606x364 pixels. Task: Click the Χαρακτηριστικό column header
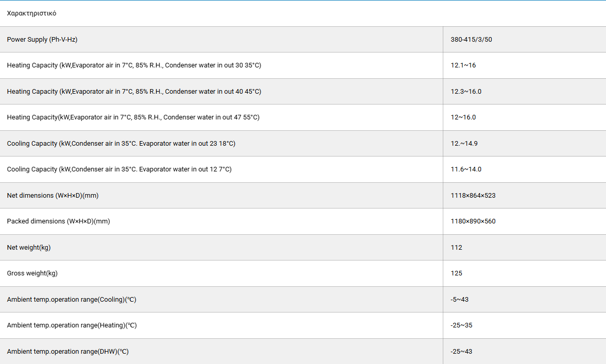click(x=32, y=13)
